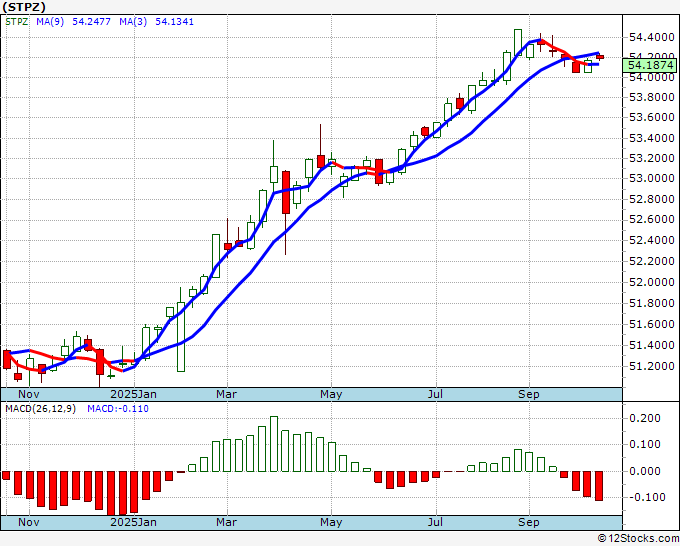Click the tallest green MACD histogram bar
680x546 pixels.
click(x=274, y=444)
